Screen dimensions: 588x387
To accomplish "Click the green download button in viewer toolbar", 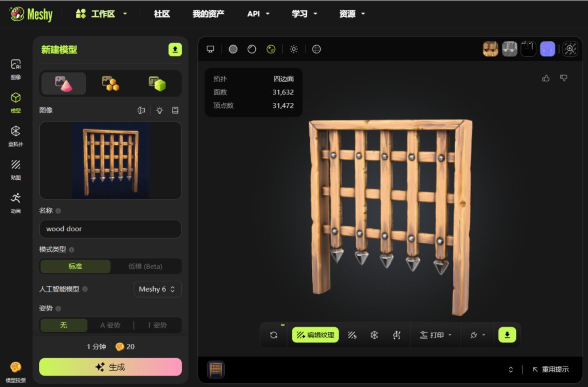I will [x=507, y=335].
